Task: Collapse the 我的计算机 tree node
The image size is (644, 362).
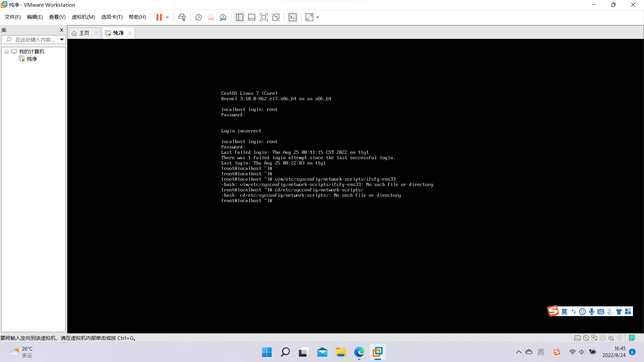Action: pyautogui.click(x=6, y=52)
